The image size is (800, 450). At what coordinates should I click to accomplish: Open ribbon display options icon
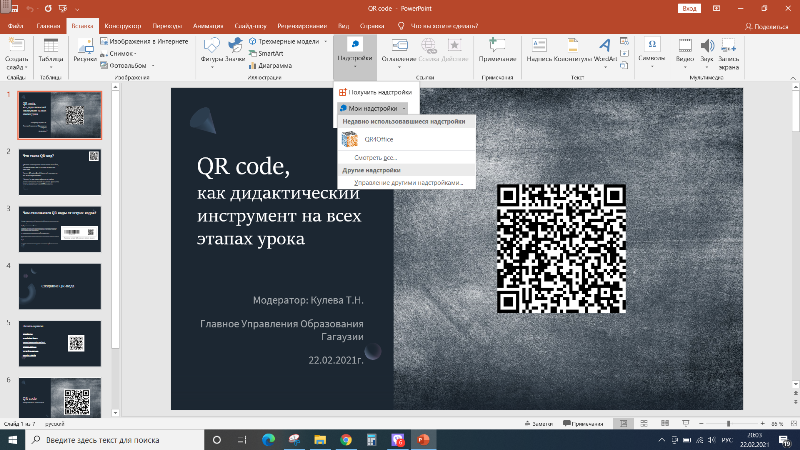click(716, 9)
